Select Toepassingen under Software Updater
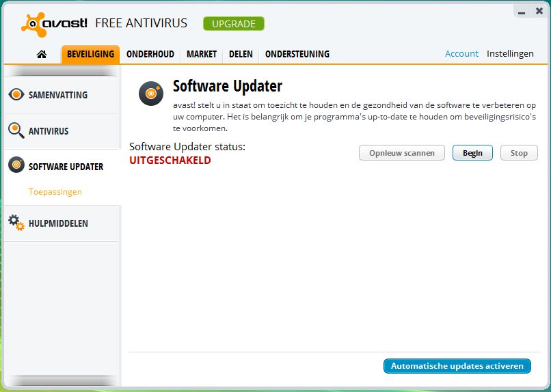 click(x=55, y=192)
